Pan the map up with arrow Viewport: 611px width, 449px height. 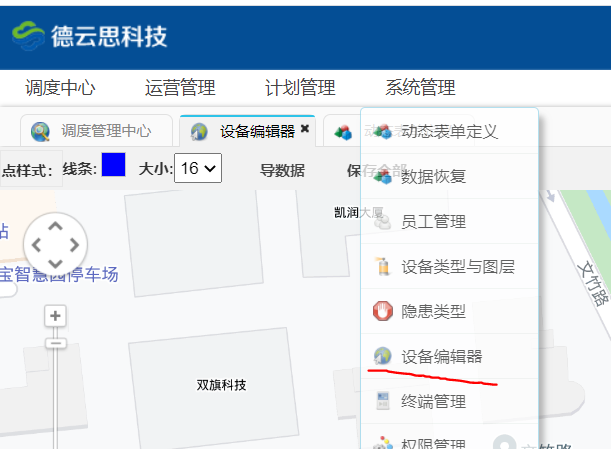pos(55,226)
